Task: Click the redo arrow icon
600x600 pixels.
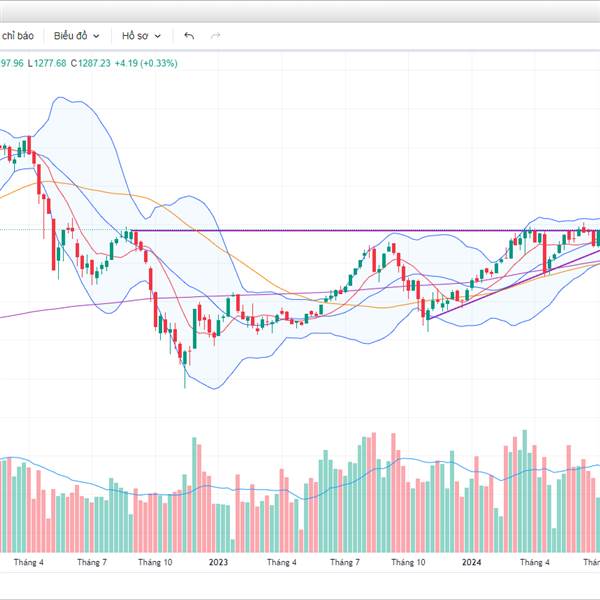Action: [x=215, y=36]
